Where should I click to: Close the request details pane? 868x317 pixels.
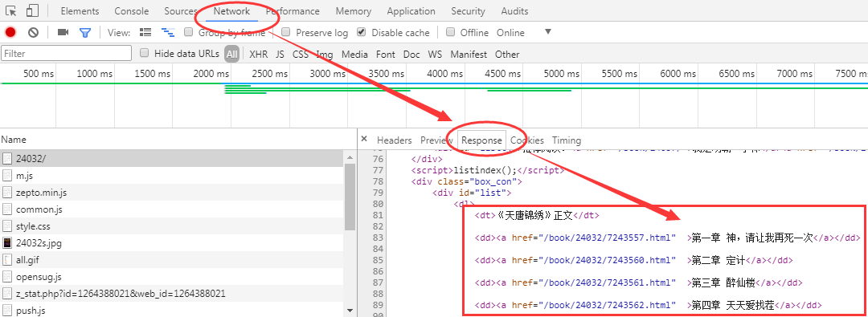pyautogui.click(x=364, y=140)
